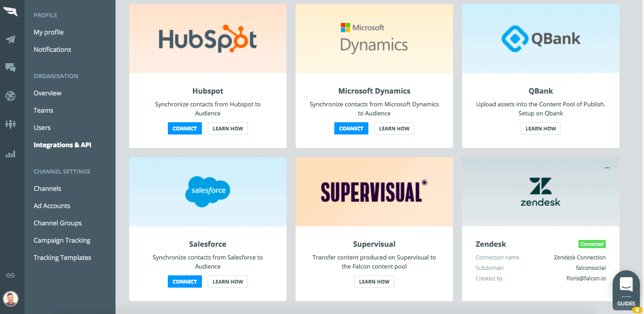Open the Engage chat bubbles icon

[x=10, y=68]
